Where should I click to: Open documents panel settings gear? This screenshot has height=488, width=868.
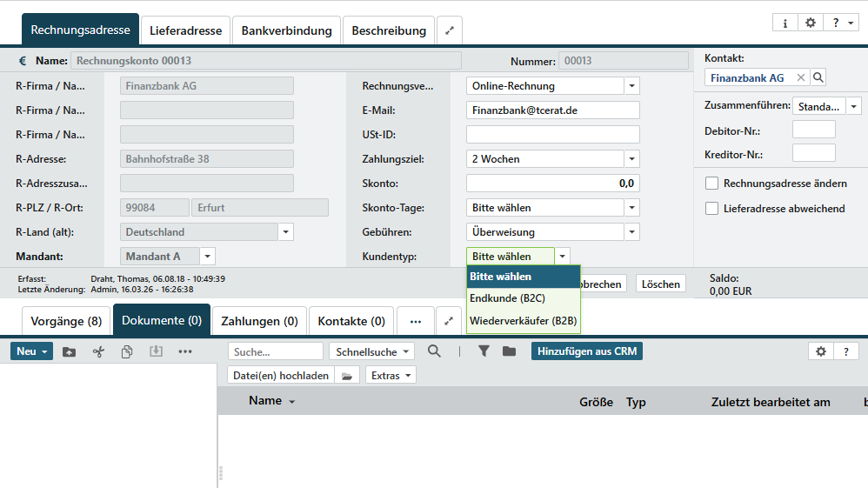tap(821, 351)
